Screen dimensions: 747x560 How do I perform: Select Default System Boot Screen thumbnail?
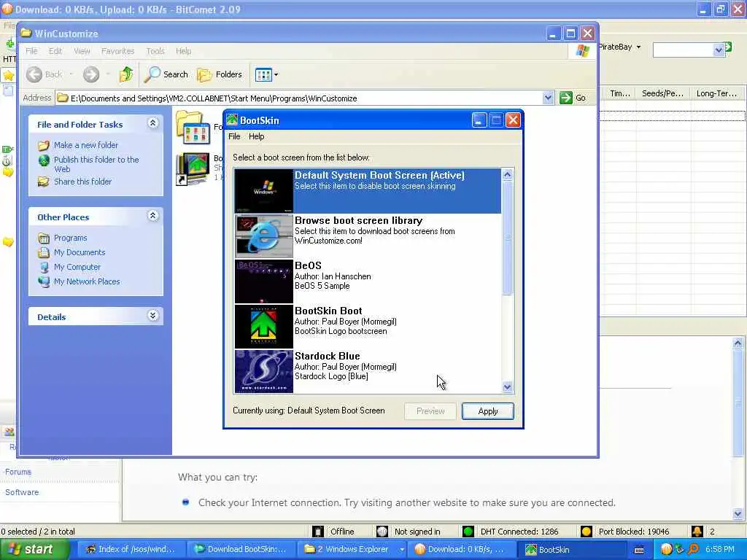tap(264, 190)
